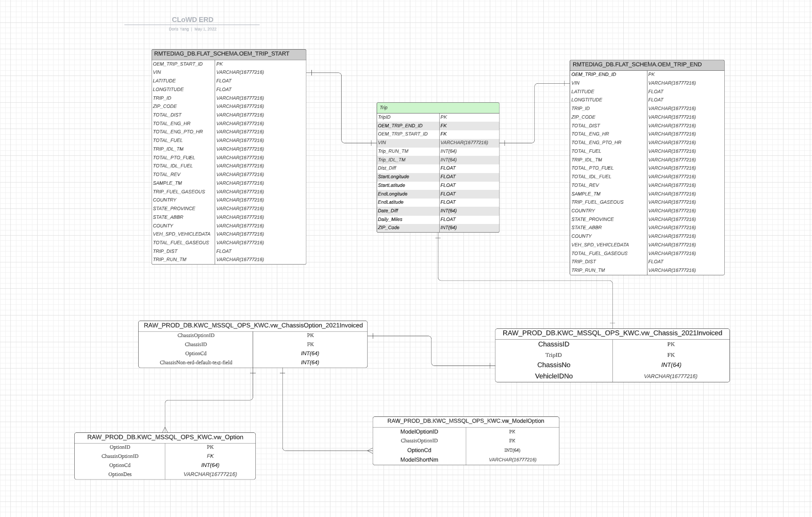Click the crow's foot connector left of vw_ModelOption
Image resolution: width=812 pixels, height=517 pixels.
pyautogui.click(x=370, y=451)
